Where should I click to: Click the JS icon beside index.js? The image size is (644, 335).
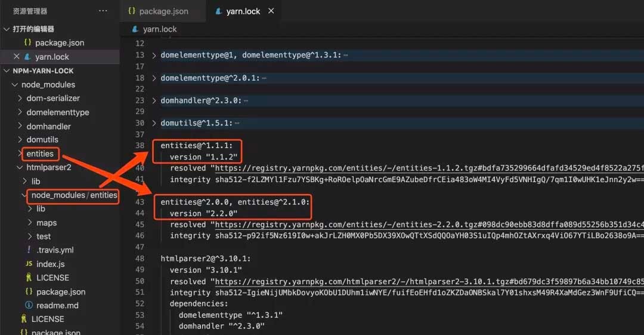tap(29, 264)
